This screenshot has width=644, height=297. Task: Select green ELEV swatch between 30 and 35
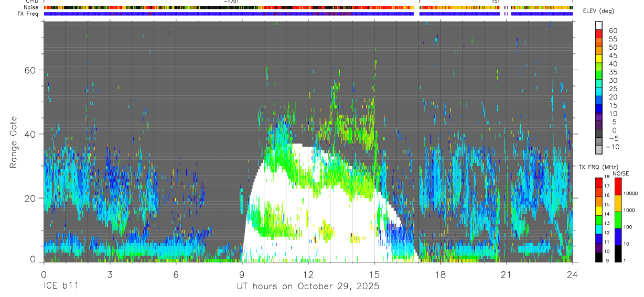(x=599, y=74)
